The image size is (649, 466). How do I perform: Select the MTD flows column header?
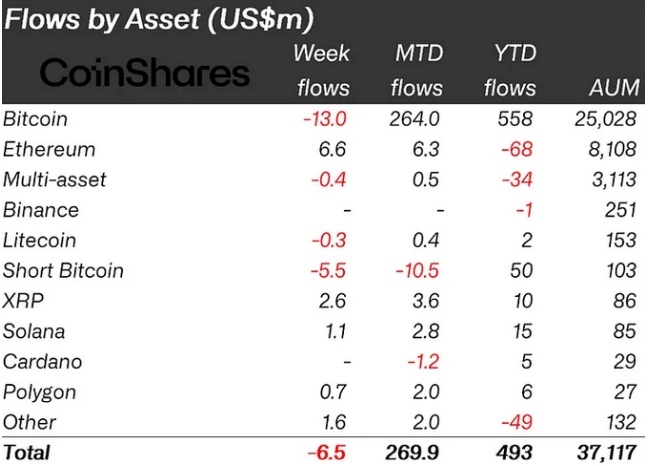point(418,70)
